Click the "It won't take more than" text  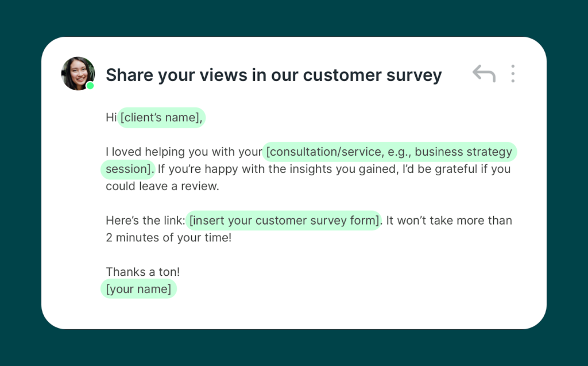[x=448, y=220]
